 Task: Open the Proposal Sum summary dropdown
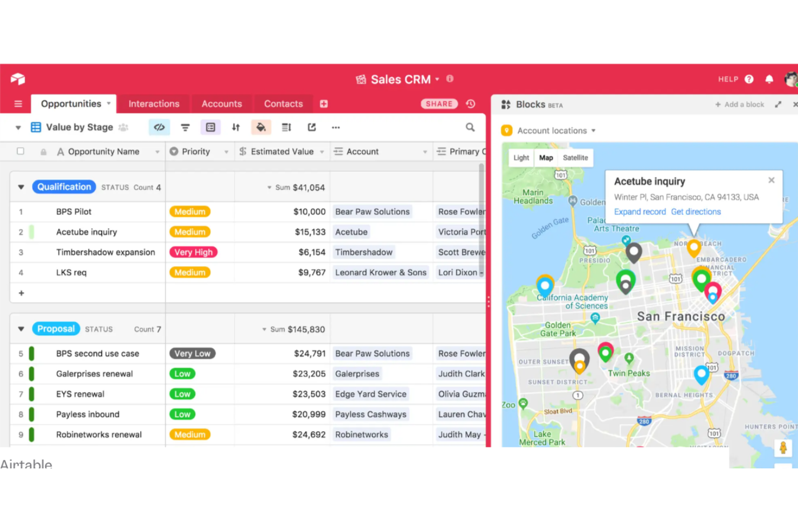point(264,329)
